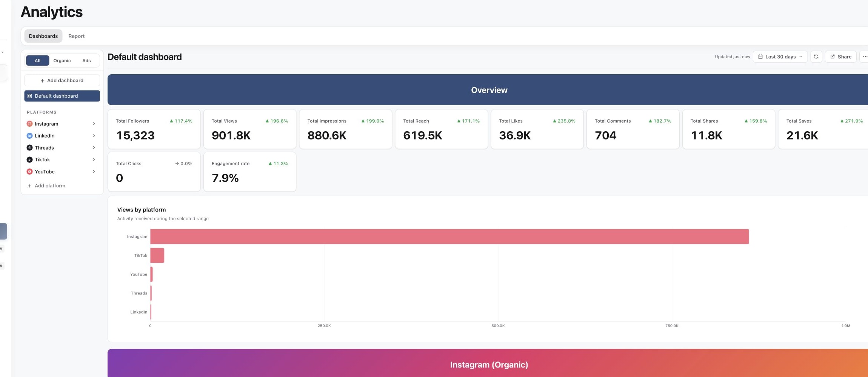Screen dimensions: 868x377
Task: Click the Threads platform icon in sidebar
Action: pos(29,148)
